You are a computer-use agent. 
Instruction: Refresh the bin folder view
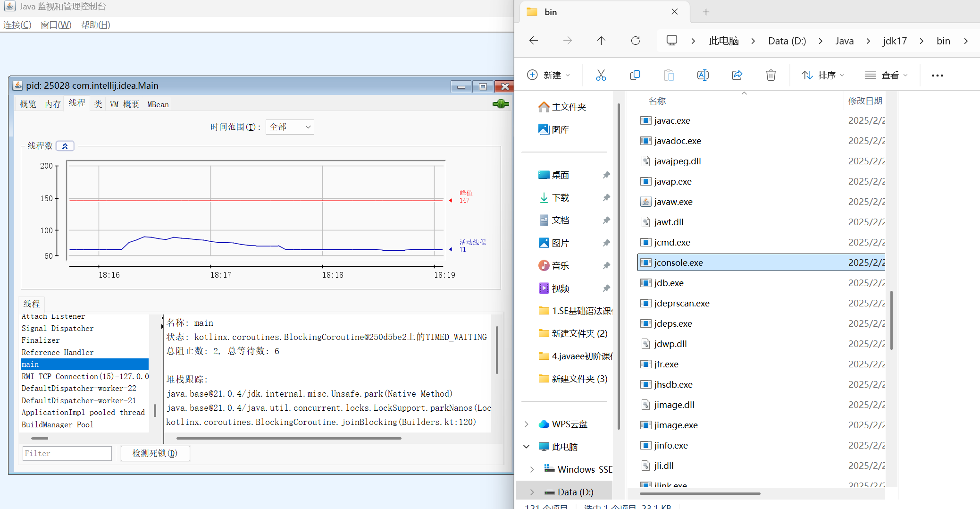pyautogui.click(x=636, y=41)
